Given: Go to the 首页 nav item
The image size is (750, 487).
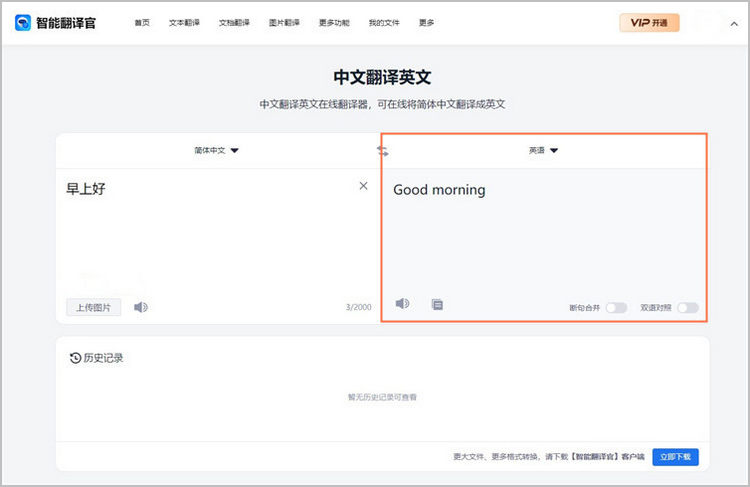Looking at the screenshot, I should coord(142,23).
